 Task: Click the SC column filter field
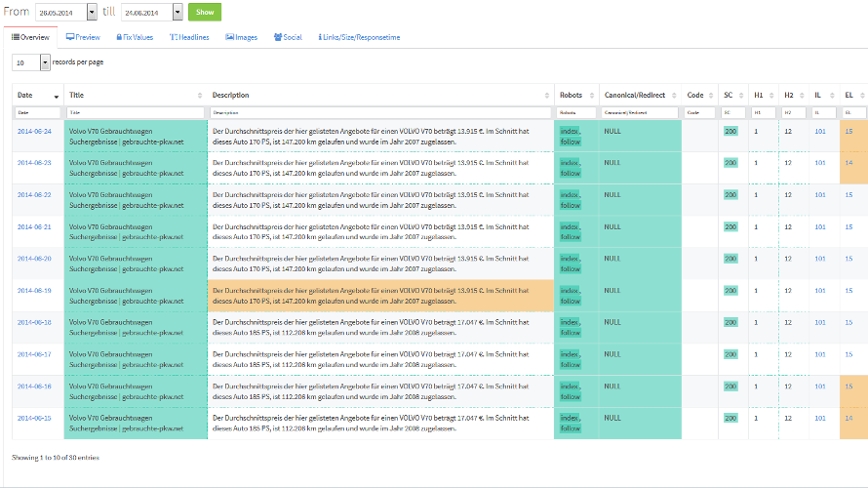[x=731, y=113]
